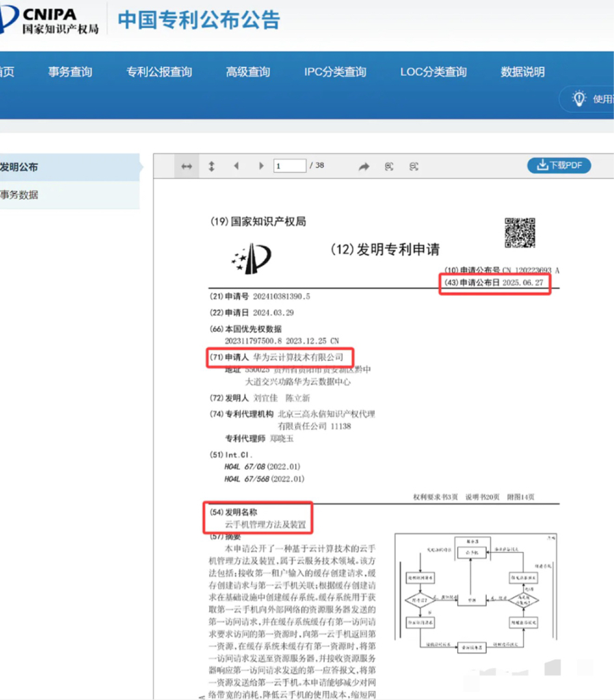Open the 数据说明 menu item
Screen dimensions: 614x700
[522, 72]
